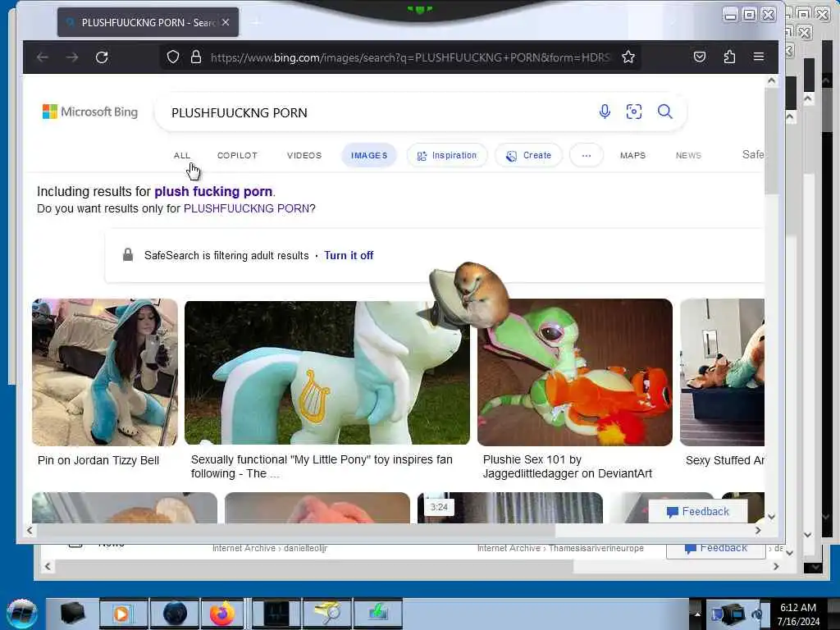The height and width of the screenshot is (630, 840).
Task: Click inside the Bing search box
Action: (375, 112)
